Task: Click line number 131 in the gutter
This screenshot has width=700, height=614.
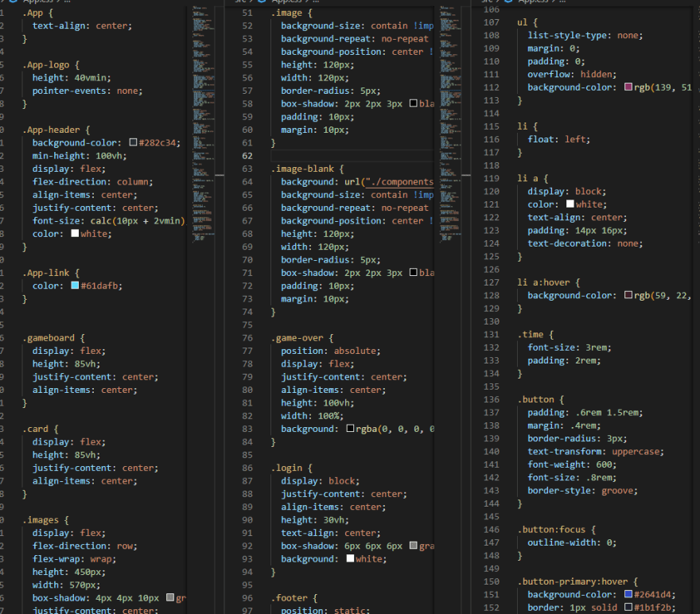Action: click(x=491, y=334)
